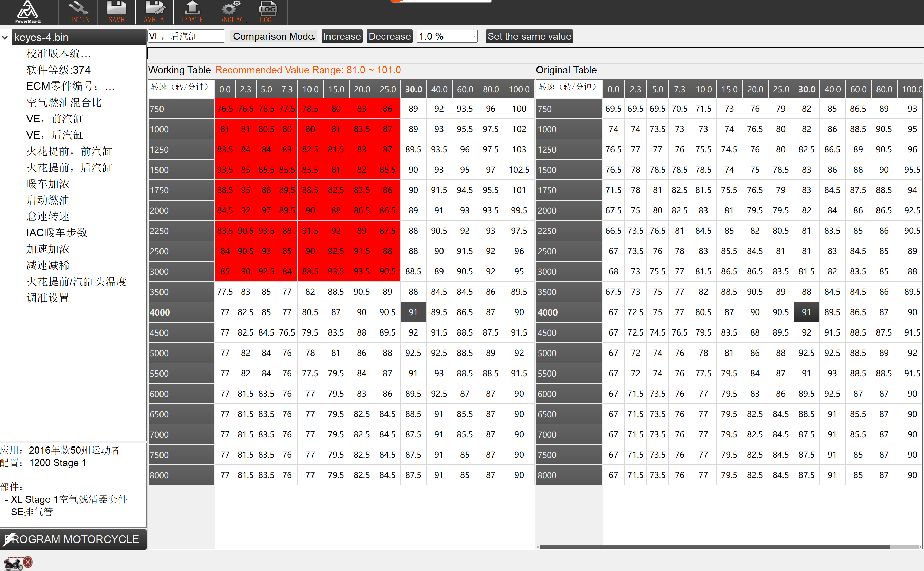Select Working Table 8000 row header
The width and height of the screenshot is (924, 571).
(181, 475)
